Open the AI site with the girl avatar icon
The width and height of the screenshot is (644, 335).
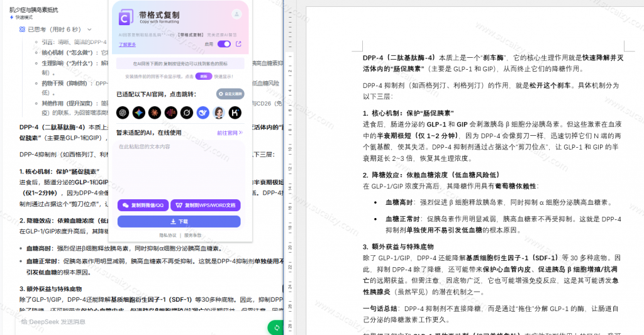coord(219,113)
